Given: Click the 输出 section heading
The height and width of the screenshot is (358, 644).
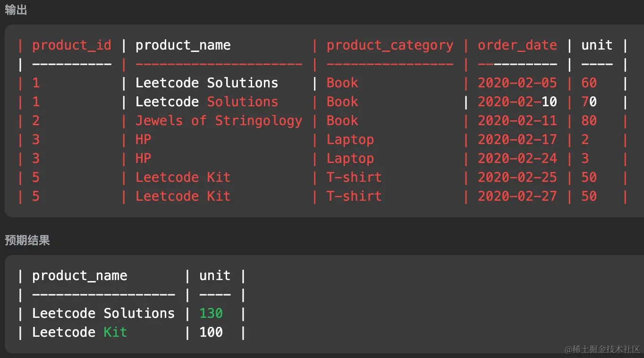Looking at the screenshot, I should click(x=16, y=10).
